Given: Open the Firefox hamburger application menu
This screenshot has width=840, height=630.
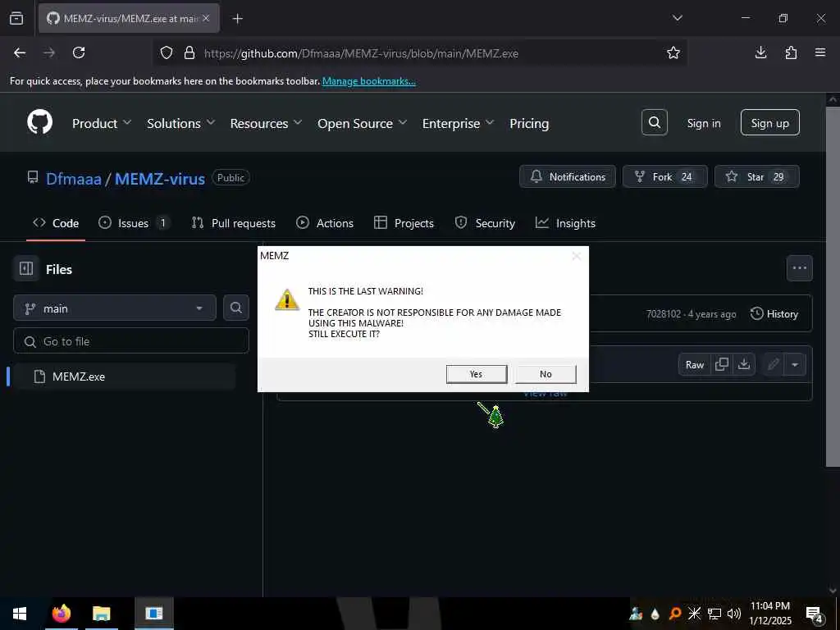Looking at the screenshot, I should pyautogui.click(x=820, y=52).
